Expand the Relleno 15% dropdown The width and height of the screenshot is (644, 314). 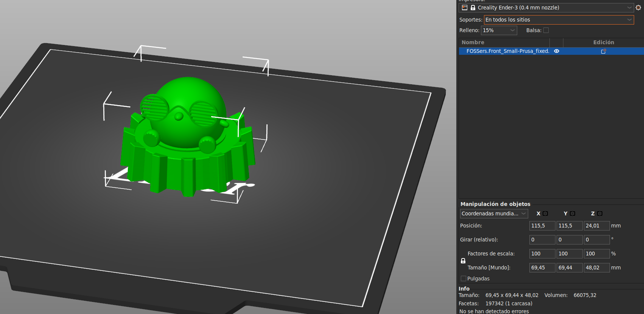(x=499, y=30)
